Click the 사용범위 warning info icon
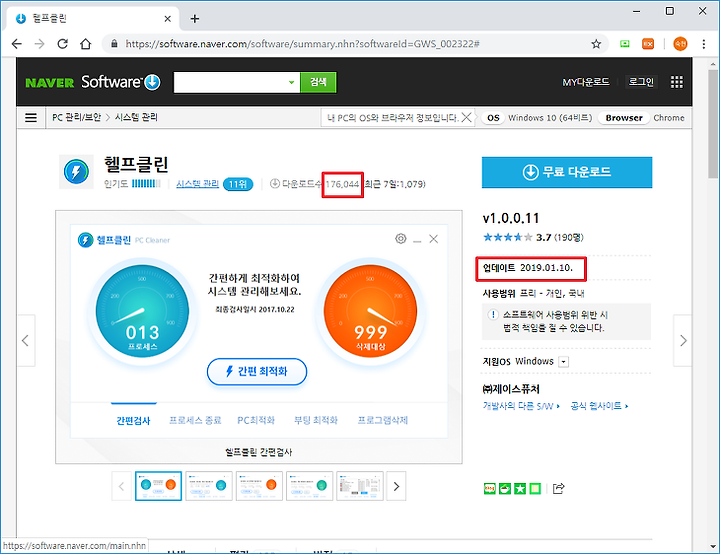This screenshot has width=720, height=554. click(493, 315)
